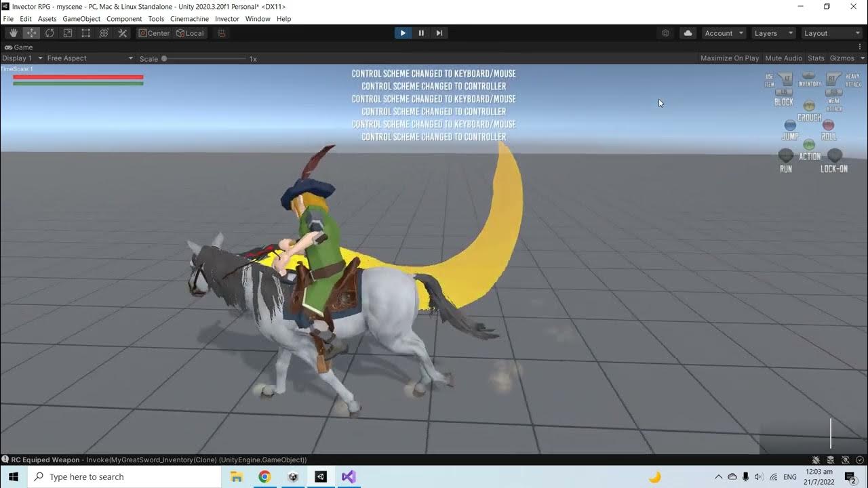Click the LT Use Item HUD button
Viewport: 868px width, 488px height.
coord(785,79)
